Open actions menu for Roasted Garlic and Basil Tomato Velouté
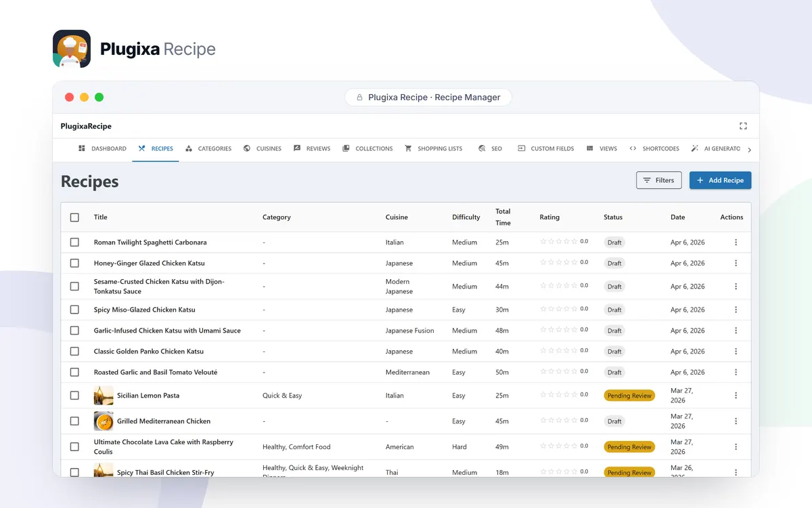 coord(736,373)
